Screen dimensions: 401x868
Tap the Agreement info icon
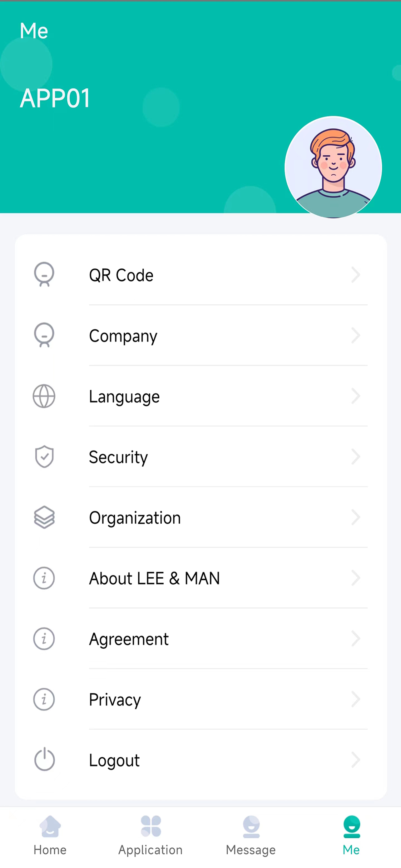(x=44, y=639)
